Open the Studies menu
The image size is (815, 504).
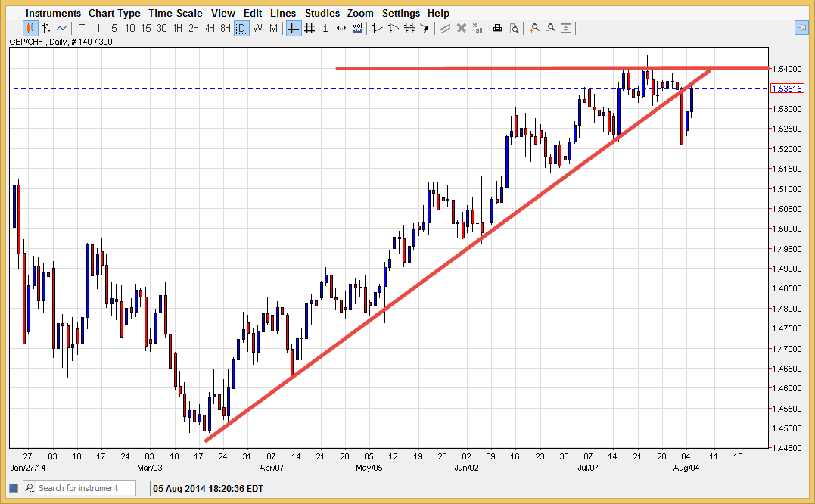[x=322, y=13]
